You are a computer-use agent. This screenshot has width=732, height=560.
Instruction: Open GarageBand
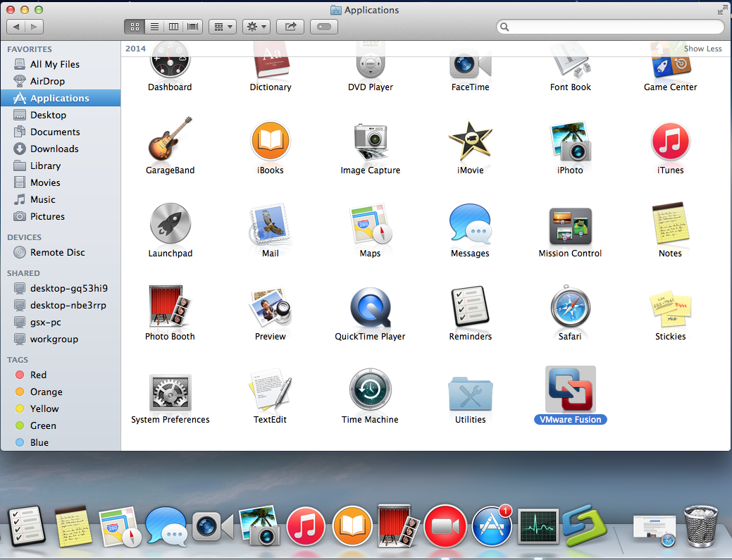[x=170, y=144]
